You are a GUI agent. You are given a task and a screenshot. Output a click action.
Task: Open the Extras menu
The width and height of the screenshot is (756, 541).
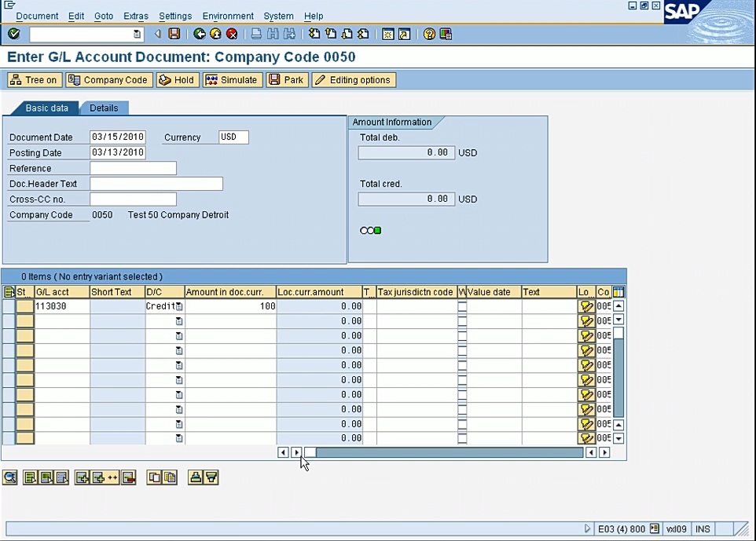point(136,16)
